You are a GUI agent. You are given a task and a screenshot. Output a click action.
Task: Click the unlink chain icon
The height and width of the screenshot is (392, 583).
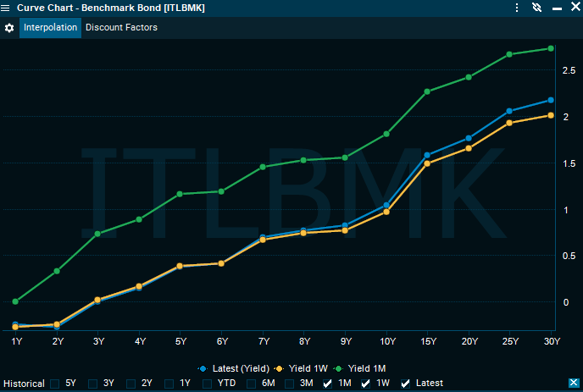[x=536, y=8]
